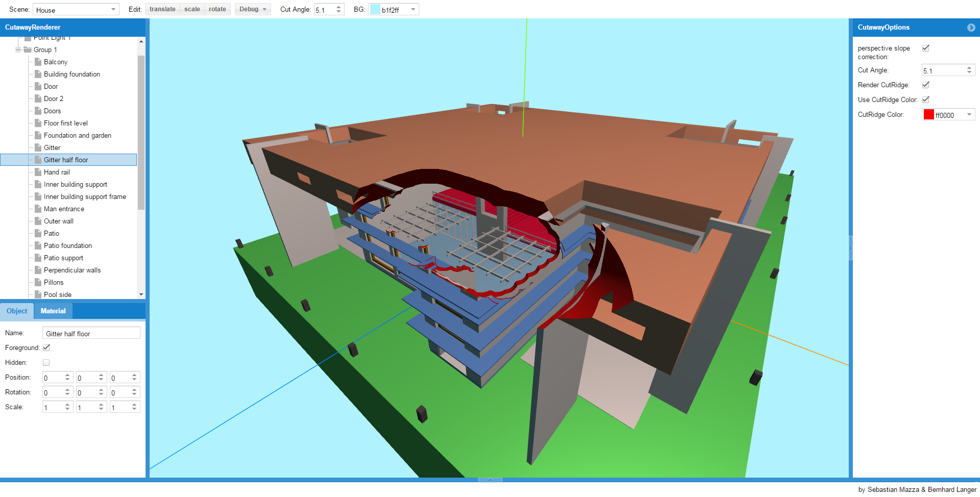Enable the Hidden checkbox for object
This screenshot has height=497, width=980.
(46, 363)
